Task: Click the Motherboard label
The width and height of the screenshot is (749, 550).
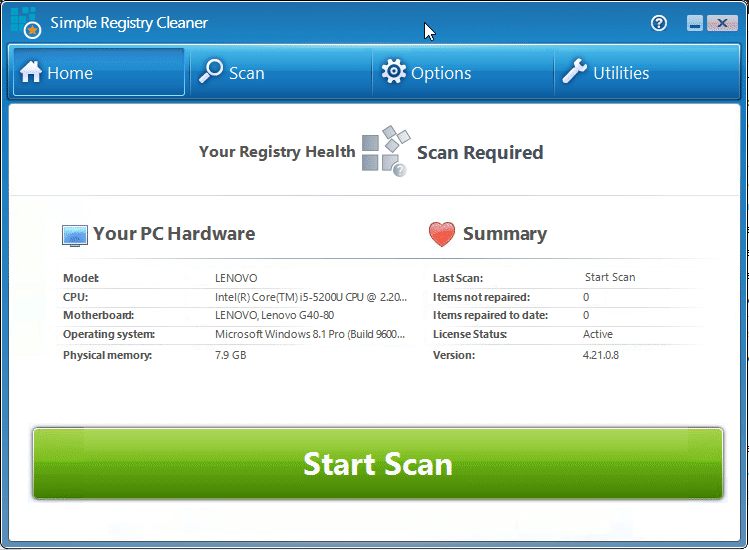Action: tap(98, 315)
